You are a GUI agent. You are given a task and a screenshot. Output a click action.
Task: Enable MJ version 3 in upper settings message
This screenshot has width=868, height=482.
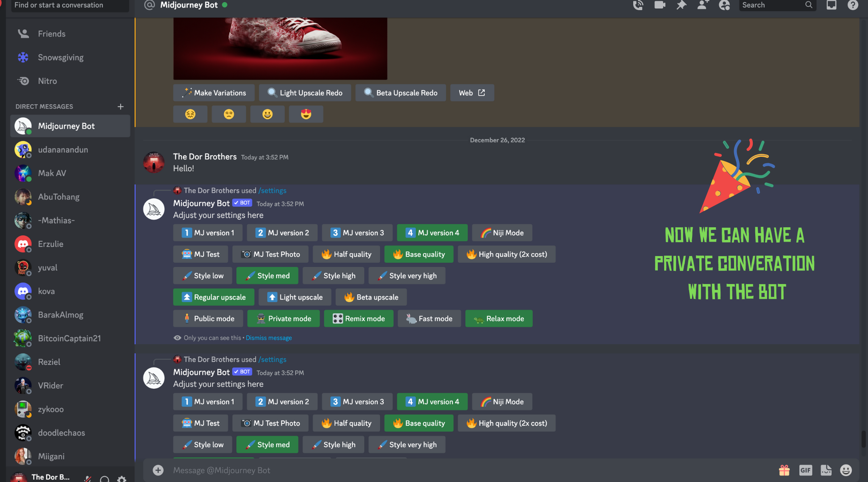click(x=357, y=233)
